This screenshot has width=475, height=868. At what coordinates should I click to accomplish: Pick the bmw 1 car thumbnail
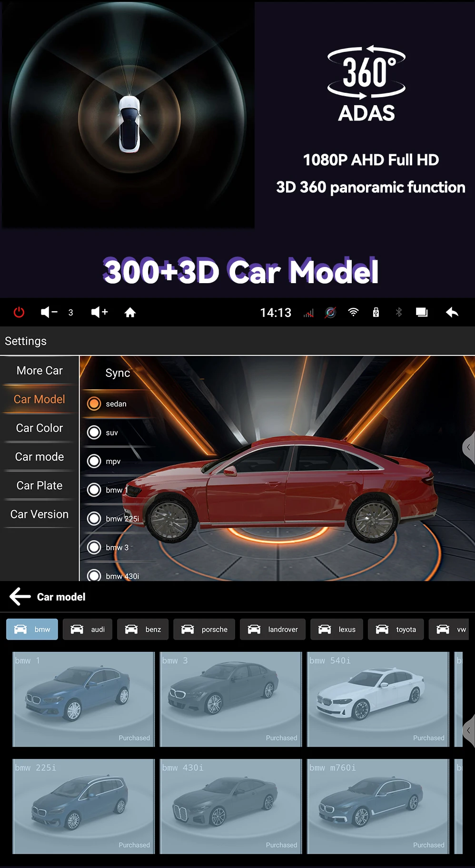pyautogui.click(x=84, y=699)
